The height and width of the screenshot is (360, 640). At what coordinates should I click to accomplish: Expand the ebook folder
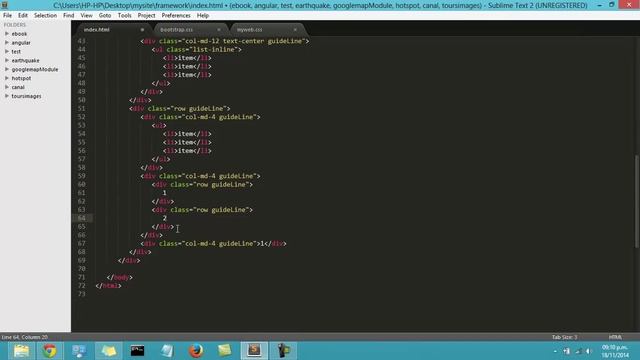click(x=7, y=34)
